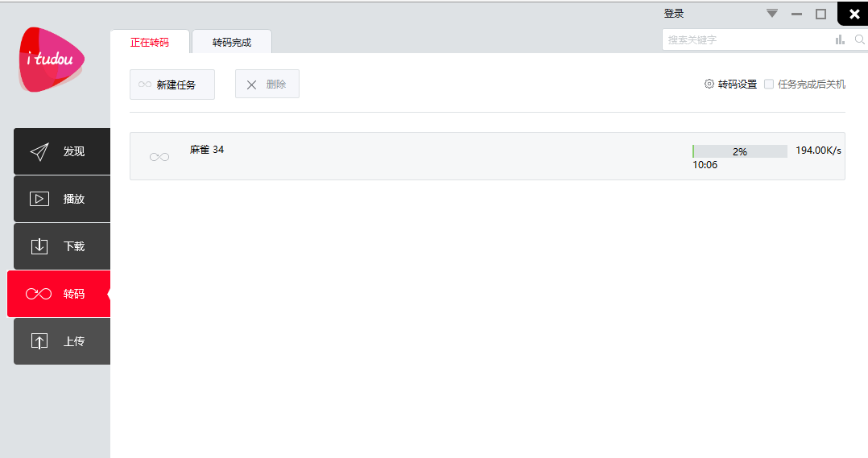The height and width of the screenshot is (458, 868).
Task: Expand the title bar dropdown triangle menu
Action: coord(772,13)
